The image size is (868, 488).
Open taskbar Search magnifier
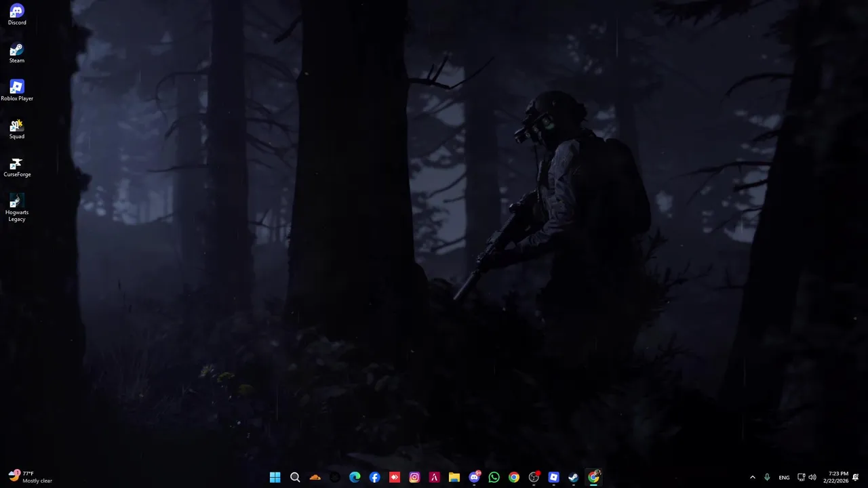295,477
